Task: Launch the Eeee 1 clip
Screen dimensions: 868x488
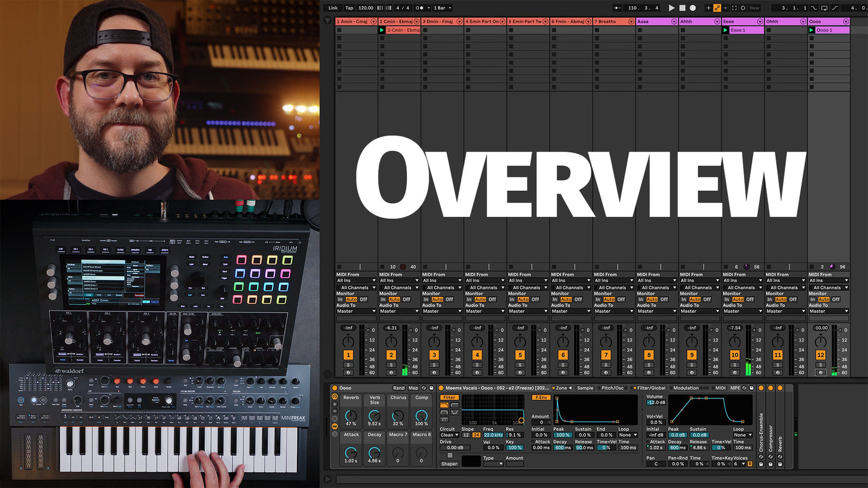Action: coord(726,30)
